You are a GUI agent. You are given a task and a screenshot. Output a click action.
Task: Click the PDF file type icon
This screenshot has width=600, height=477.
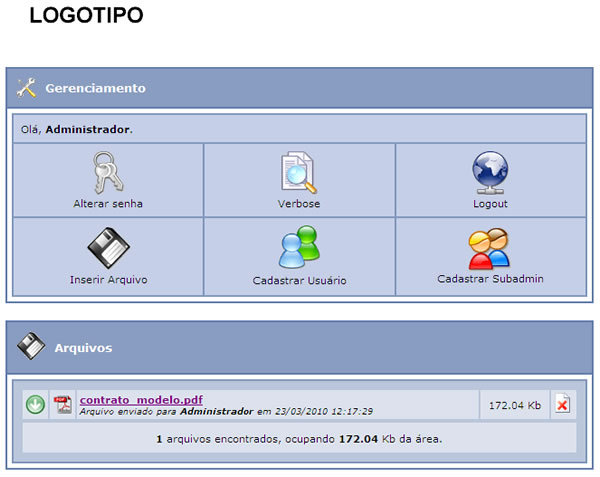[63, 405]
